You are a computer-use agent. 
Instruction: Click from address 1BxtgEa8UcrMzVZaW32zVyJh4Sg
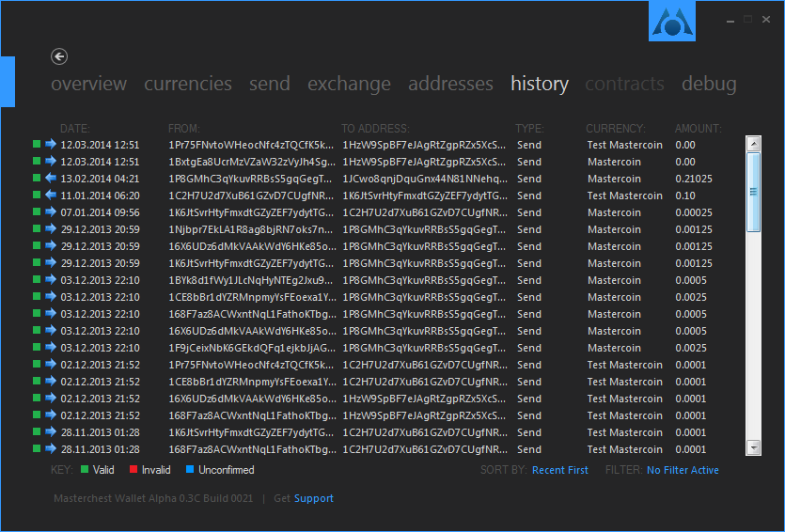[252, 162]
